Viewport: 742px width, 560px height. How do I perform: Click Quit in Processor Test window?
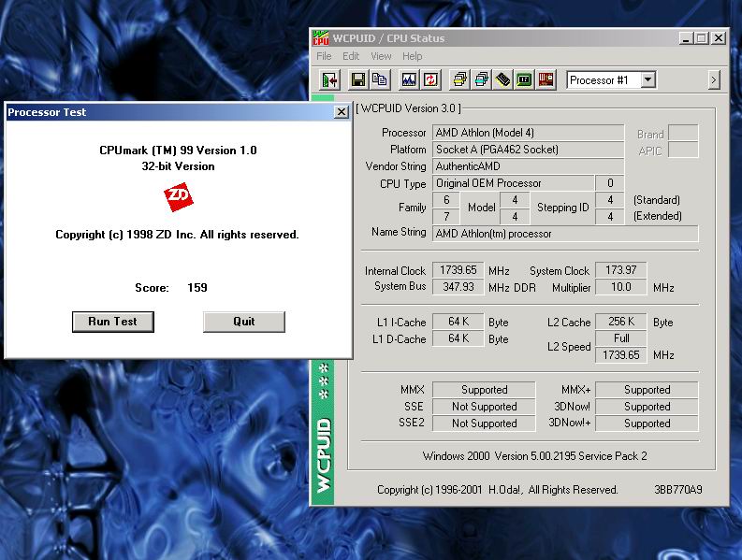click(243, 322)
